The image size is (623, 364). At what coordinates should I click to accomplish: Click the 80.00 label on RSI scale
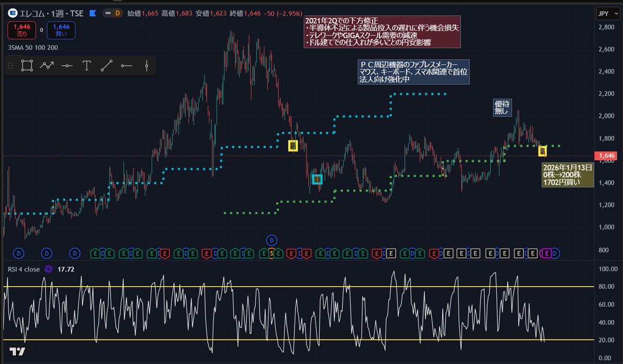[606, 287]
